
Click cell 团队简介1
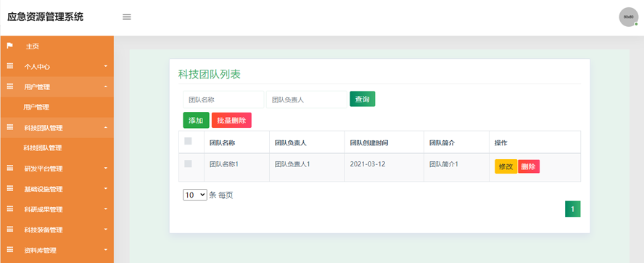pos(444,163)
